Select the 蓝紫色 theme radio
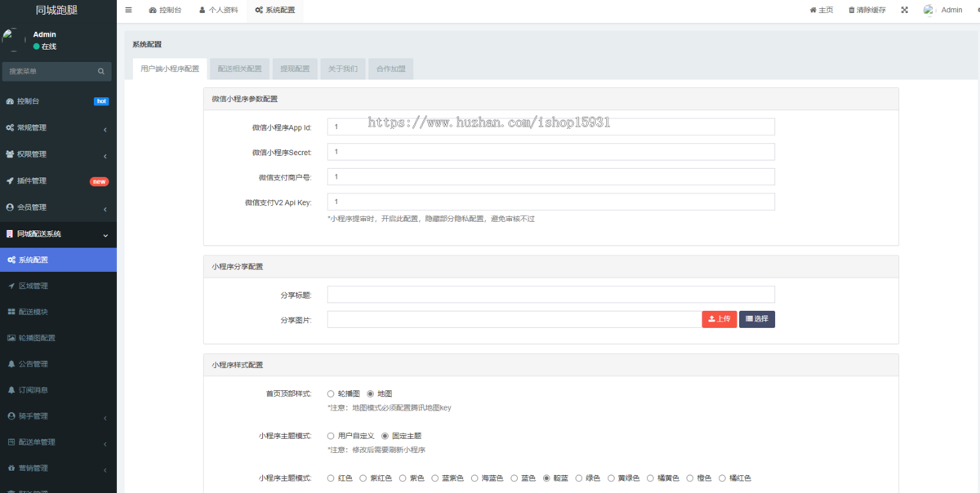The width and height of the screenshot is (980, 493). pyautogui.click(x=435, y=478)
